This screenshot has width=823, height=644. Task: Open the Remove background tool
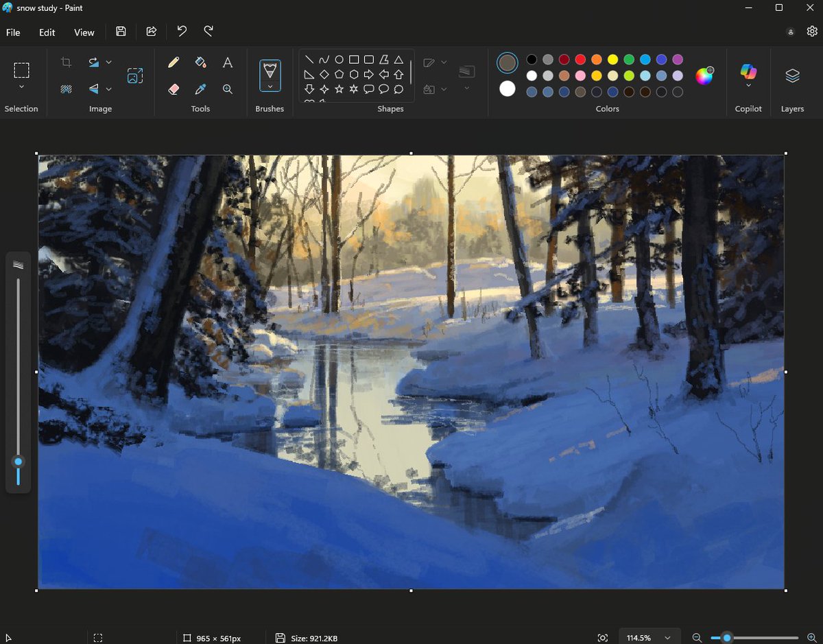pos(66,88)
